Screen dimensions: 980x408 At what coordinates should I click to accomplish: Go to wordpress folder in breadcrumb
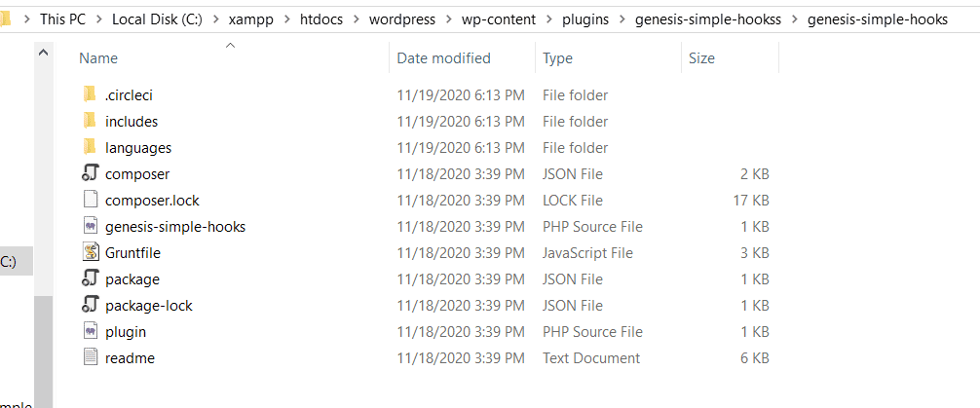(x=402, y=19)
